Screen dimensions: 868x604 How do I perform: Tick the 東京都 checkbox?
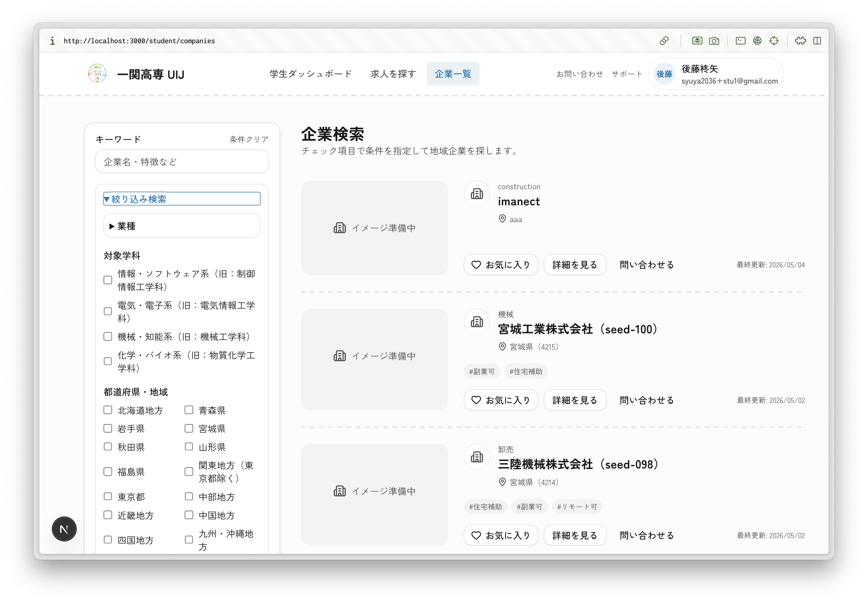click(x=108, y=497)
